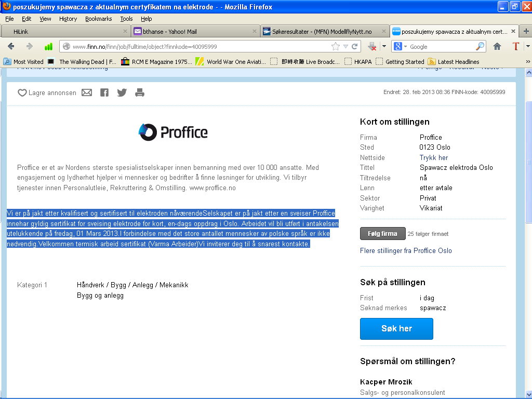Image resolution: width=532 pixels, height=399 pixels.
Task: Share the ad on Facebook
Action: pos(104,92)
